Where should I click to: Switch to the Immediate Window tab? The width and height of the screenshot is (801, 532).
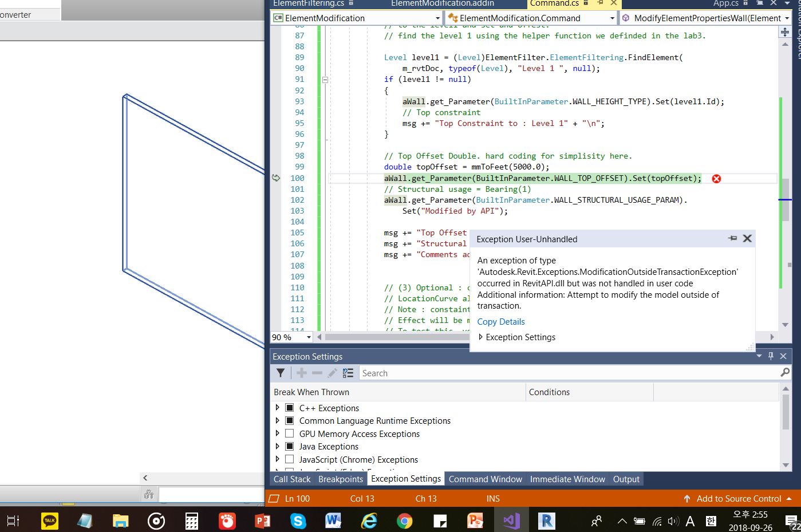tap(567, 479)
